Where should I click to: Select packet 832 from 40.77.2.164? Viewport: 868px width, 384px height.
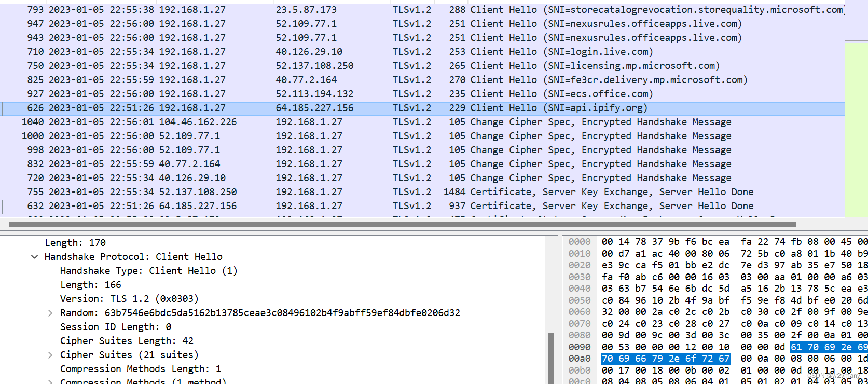422,164
